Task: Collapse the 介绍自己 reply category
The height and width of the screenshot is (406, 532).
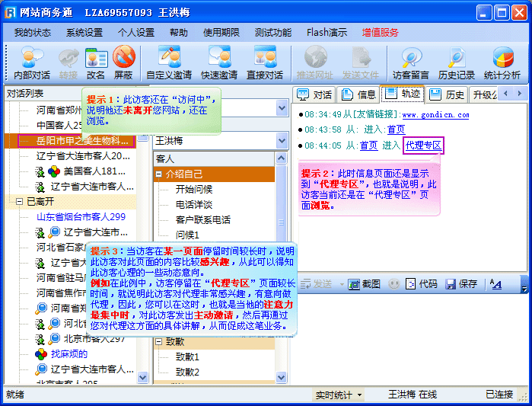Action: (159, 174)
